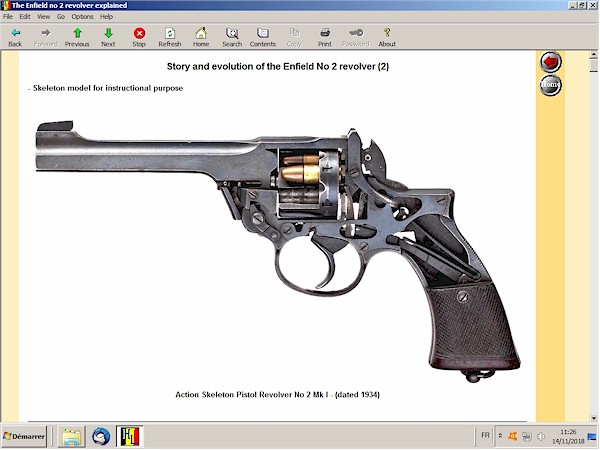Click the speaker volume tray icon
Screen dimensions: 600x450
(541, 436)
